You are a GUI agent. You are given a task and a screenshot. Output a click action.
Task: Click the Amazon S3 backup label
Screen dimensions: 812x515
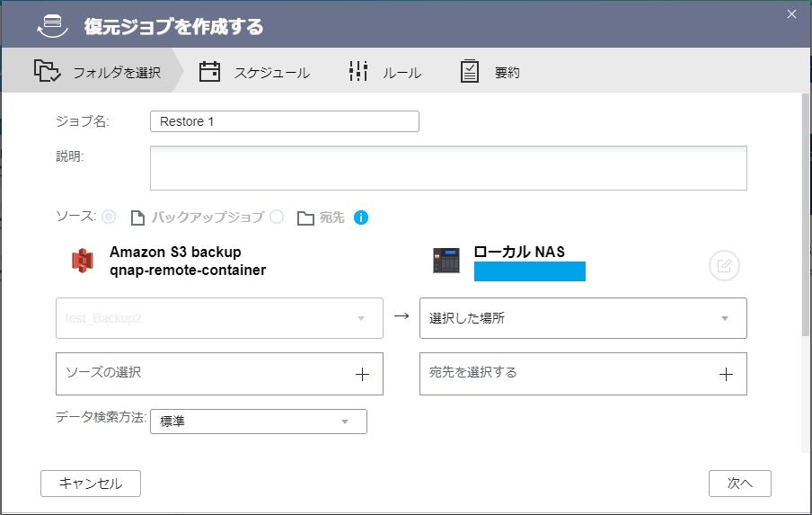point(175,252)
